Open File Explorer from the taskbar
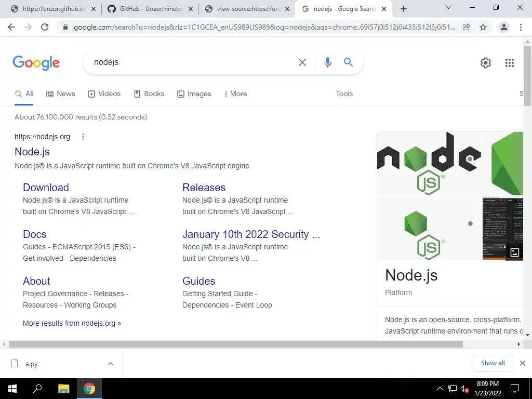 click(63, 389)
